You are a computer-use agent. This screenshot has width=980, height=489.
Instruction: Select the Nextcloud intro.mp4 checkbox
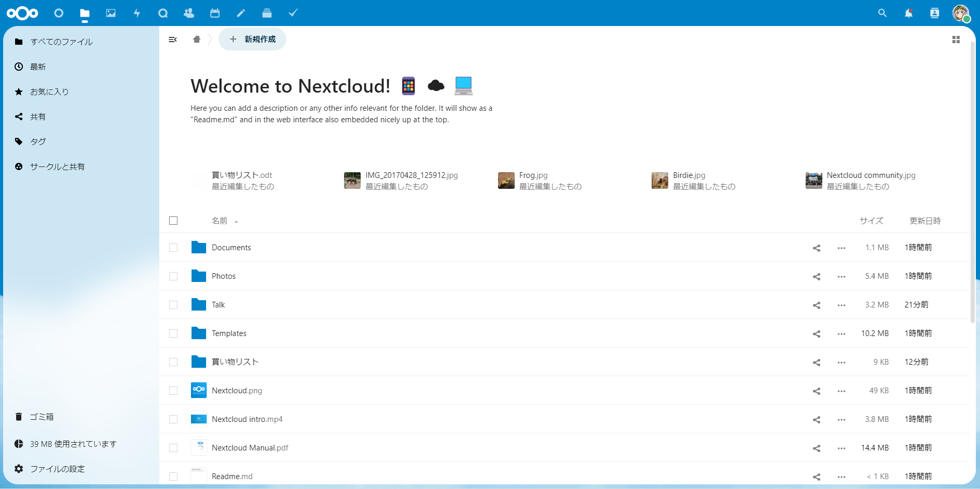[x=173, y=419]
